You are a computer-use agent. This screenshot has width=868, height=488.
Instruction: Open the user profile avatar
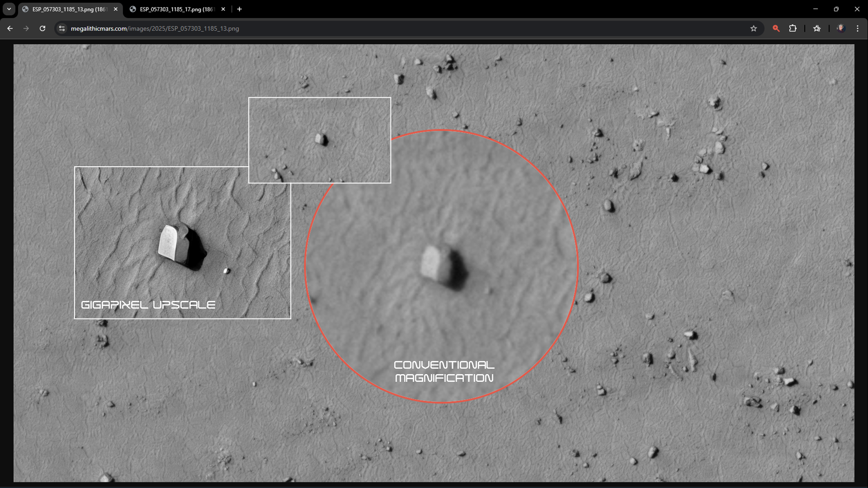(x=841, y=28)
